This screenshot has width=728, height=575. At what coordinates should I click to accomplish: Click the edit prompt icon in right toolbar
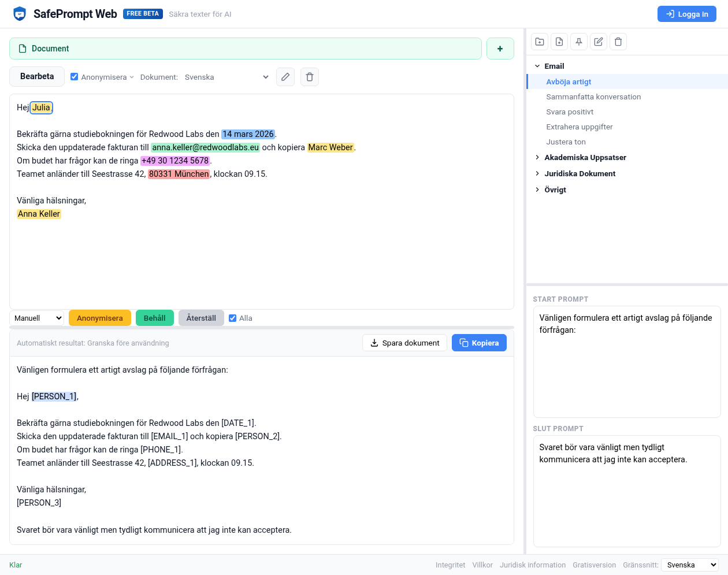[x=599, y=42]
